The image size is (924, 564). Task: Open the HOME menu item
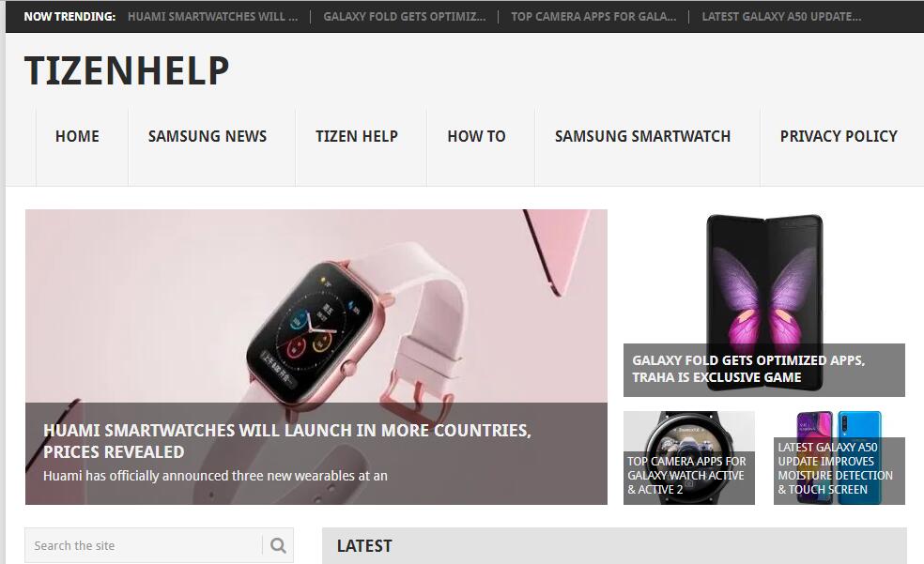(x=77, y=136)
